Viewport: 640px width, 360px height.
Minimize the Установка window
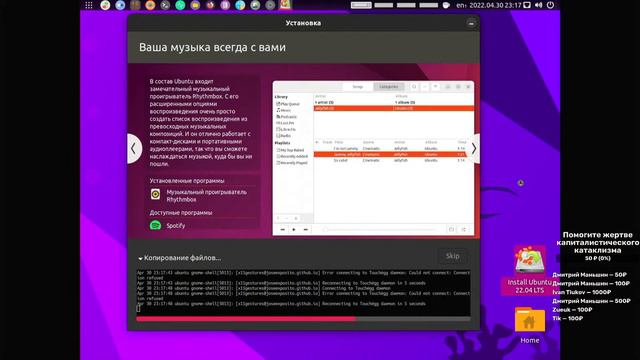tap(471, 23)
